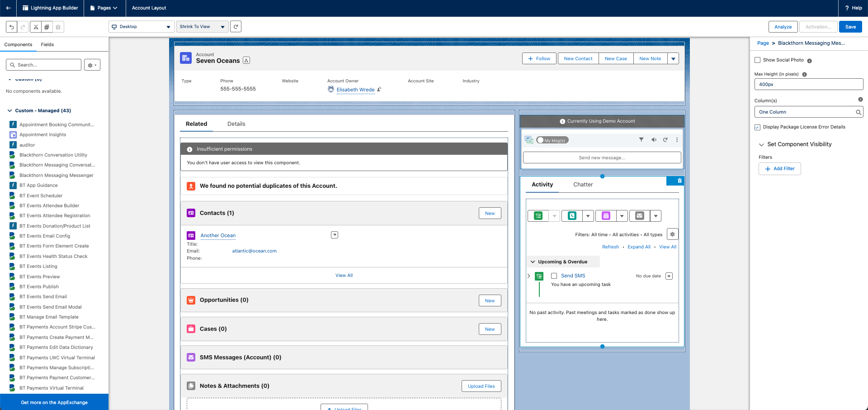Screen dimensions: 868x410
Task: Collapse the Custom - Managed section
Action: pyautogui.click(x=10, y=111)
